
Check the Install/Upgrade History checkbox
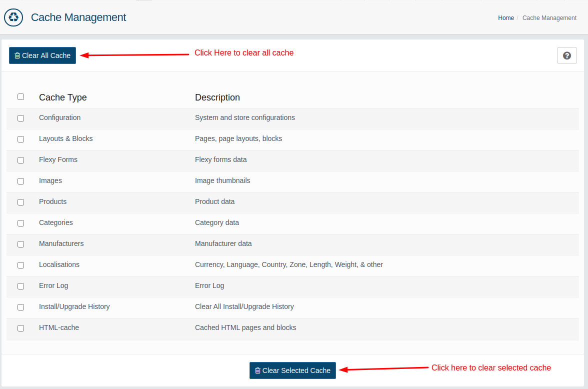click(x=20, y=307)
